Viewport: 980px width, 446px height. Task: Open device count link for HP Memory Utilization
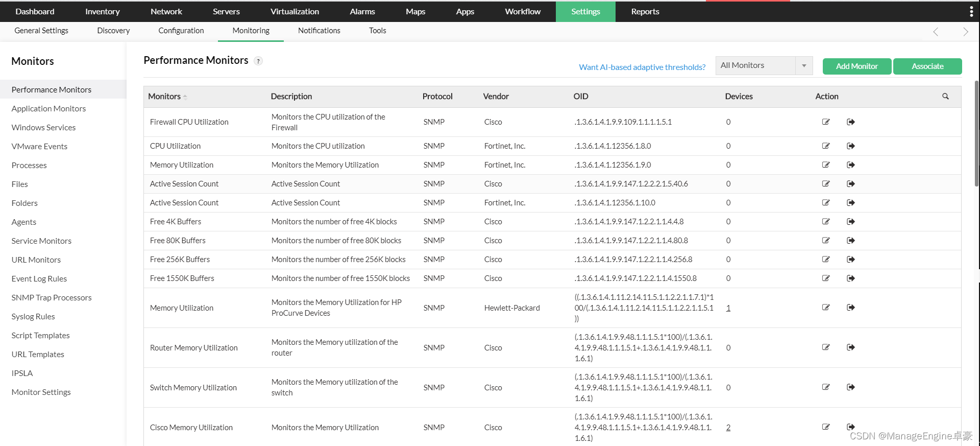728,308
